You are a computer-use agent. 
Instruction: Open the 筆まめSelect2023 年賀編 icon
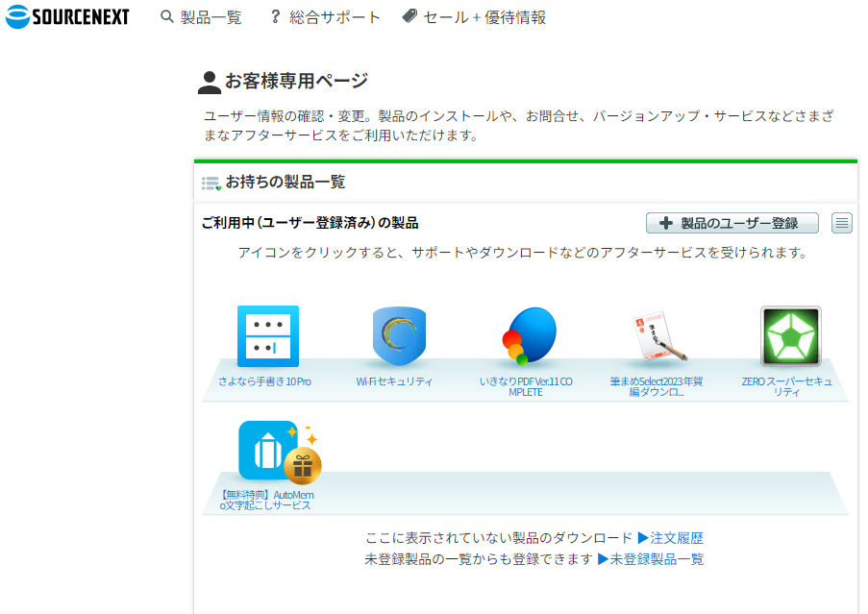tap(659, 338)
